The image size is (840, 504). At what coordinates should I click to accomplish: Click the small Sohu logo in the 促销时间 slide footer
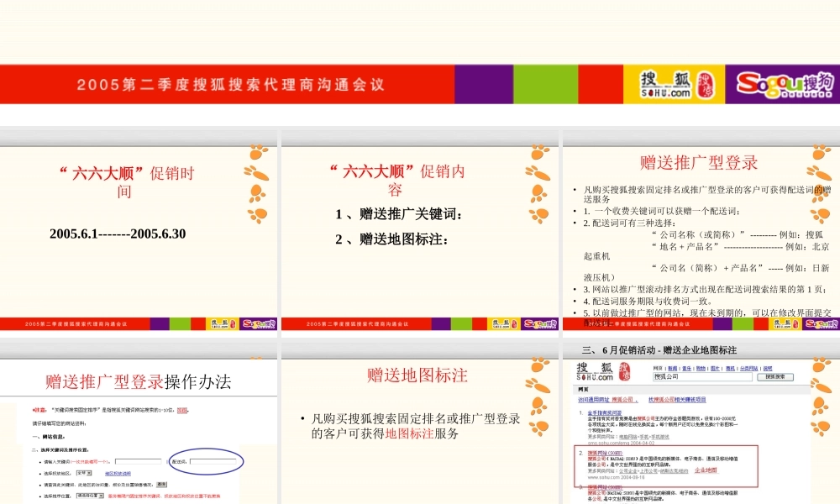[222, 324]
